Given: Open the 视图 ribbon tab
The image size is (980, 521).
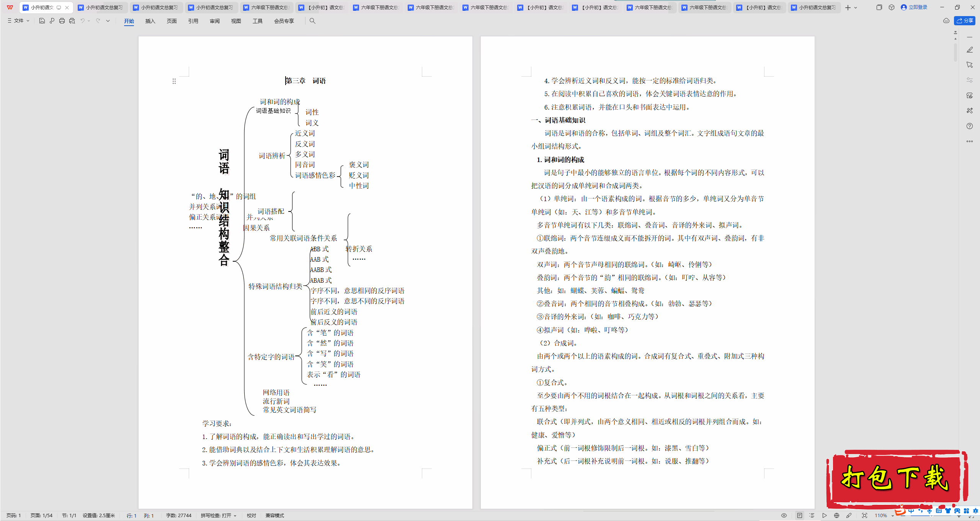Looking at the screenshot, I should 236,21.
